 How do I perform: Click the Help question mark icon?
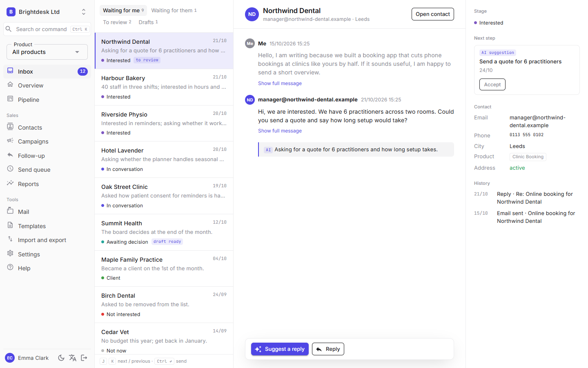pyautogui.click(x=10, y=268)
